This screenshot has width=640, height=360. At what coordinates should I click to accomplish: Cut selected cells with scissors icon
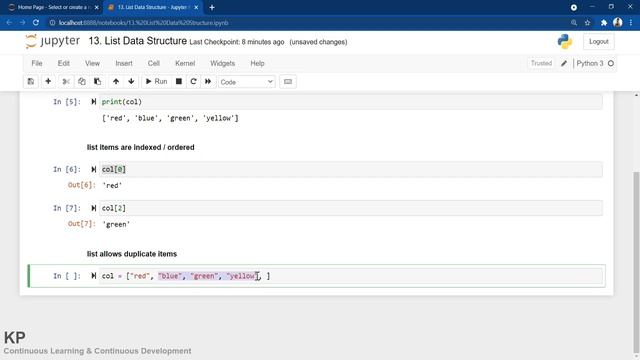tap(66, 82)
